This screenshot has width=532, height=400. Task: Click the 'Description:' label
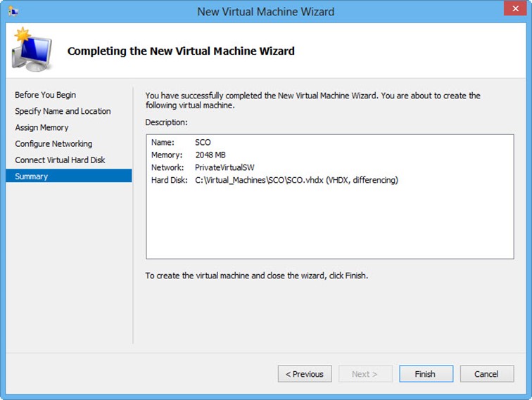click(x=166, y=122)
